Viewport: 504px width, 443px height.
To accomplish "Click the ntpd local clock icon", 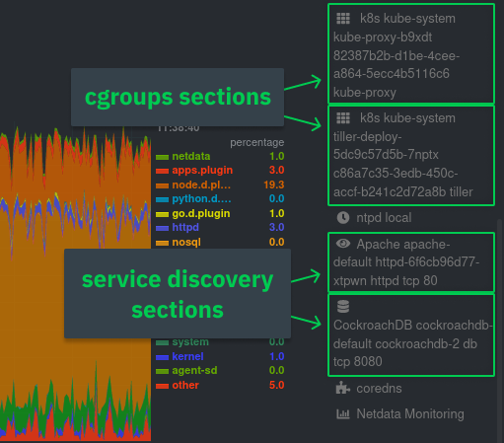I will point(343,218).
